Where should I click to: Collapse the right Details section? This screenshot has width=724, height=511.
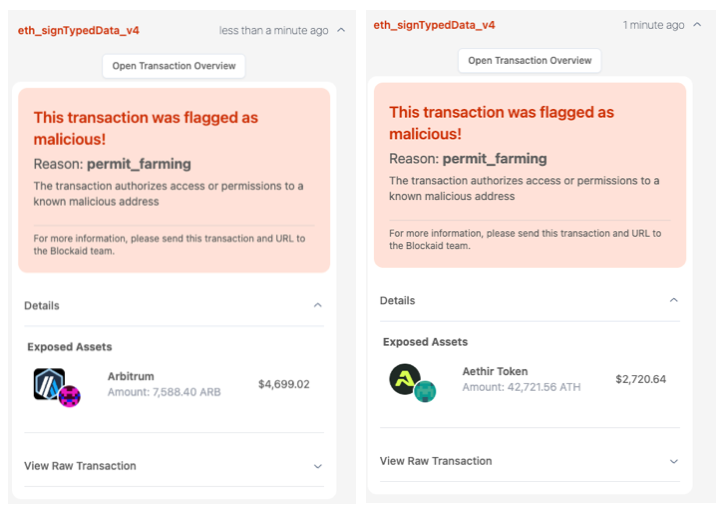pyautogui.click(x=674, y=301)
